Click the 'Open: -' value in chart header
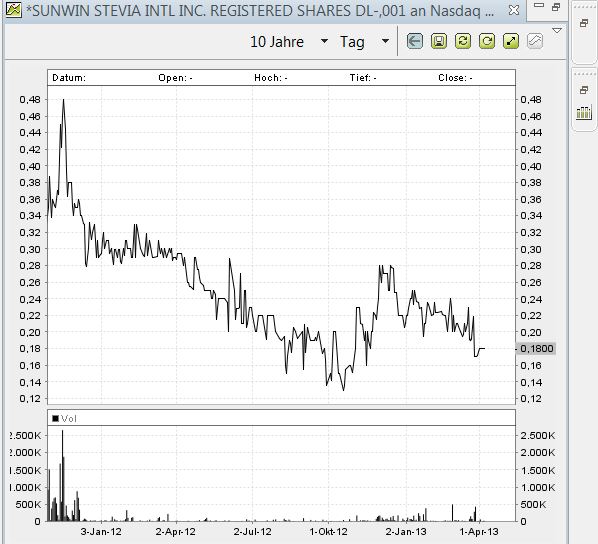 175,78
